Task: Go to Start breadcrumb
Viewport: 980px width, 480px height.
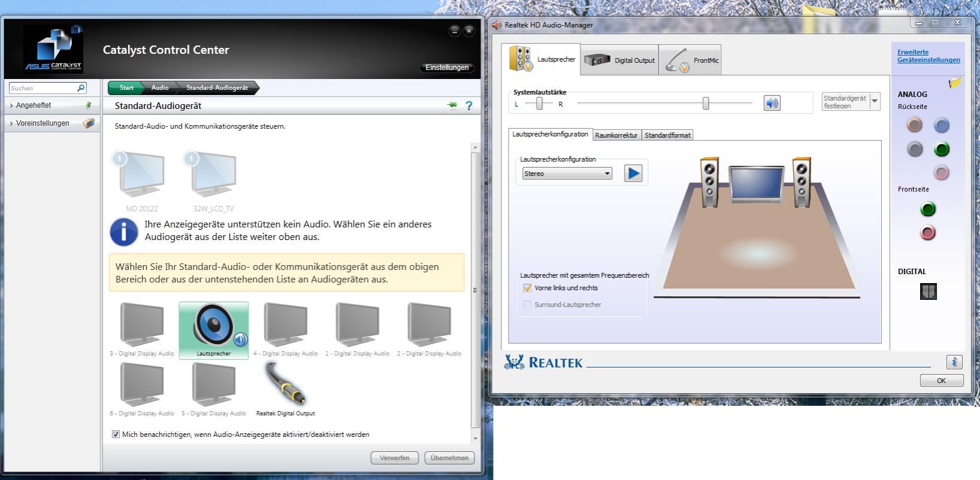Action: pos(126,88)
